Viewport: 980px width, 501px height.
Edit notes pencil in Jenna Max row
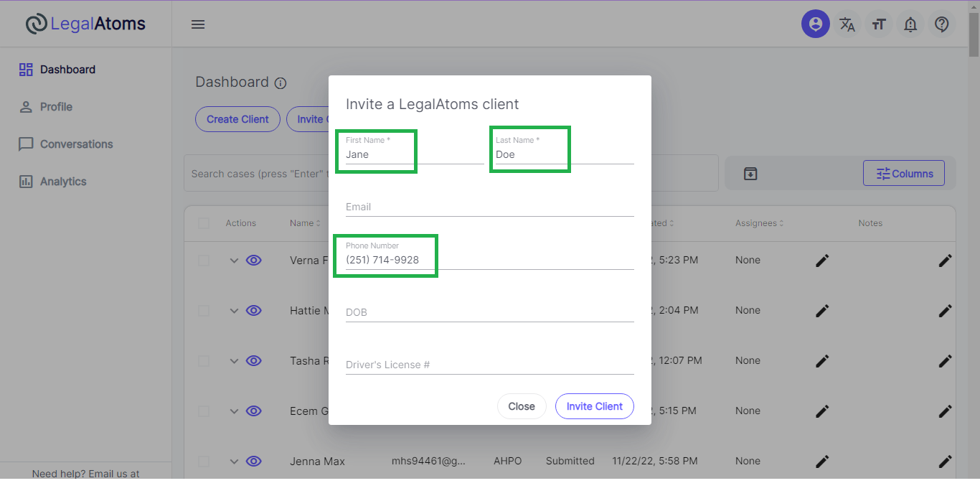pos(946,462)
